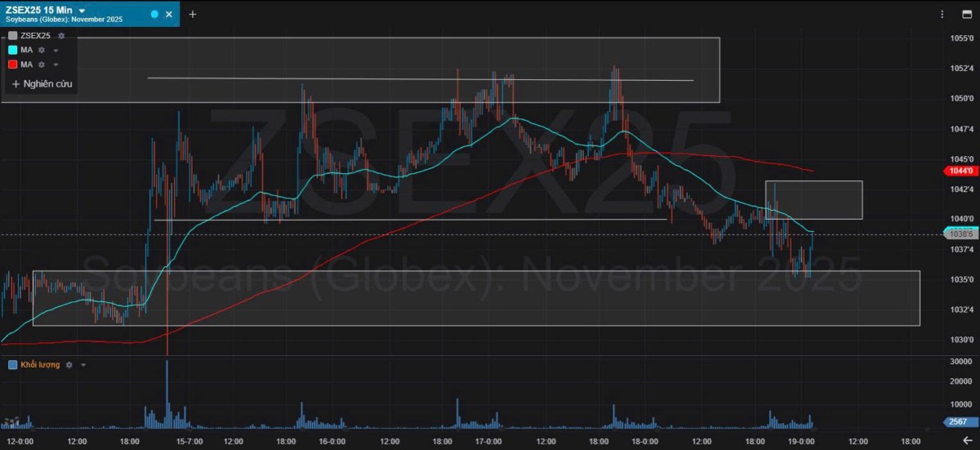Click the blue link dot on chart tab
This screenshot has height=450, width=980.
coord(154,14)
